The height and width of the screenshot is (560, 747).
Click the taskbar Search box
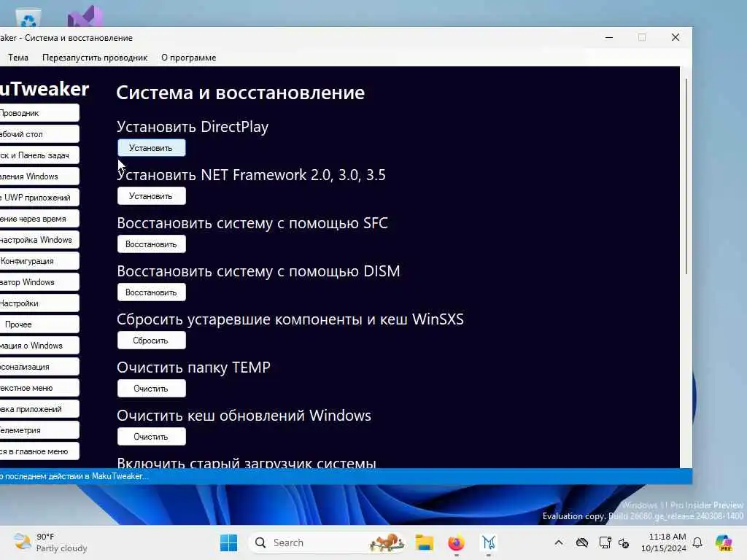328,542
